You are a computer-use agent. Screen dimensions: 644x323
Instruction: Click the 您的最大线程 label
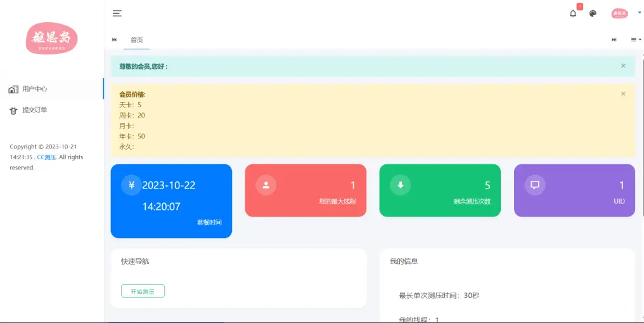[338, 201]
